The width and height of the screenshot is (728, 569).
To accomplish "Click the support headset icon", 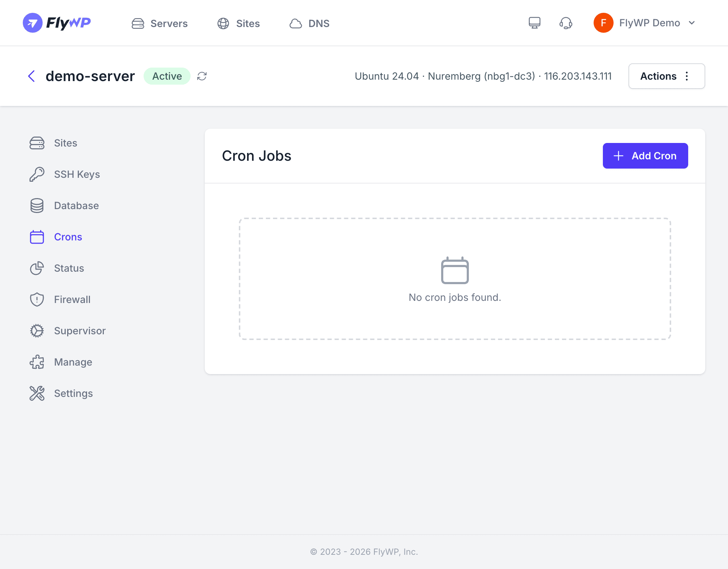I will 566,23.
